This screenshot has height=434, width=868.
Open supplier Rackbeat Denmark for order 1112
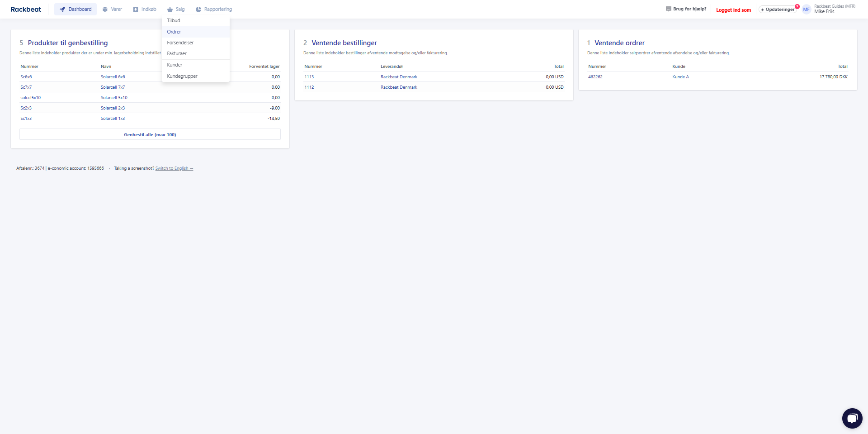click(x=399, y=87)
